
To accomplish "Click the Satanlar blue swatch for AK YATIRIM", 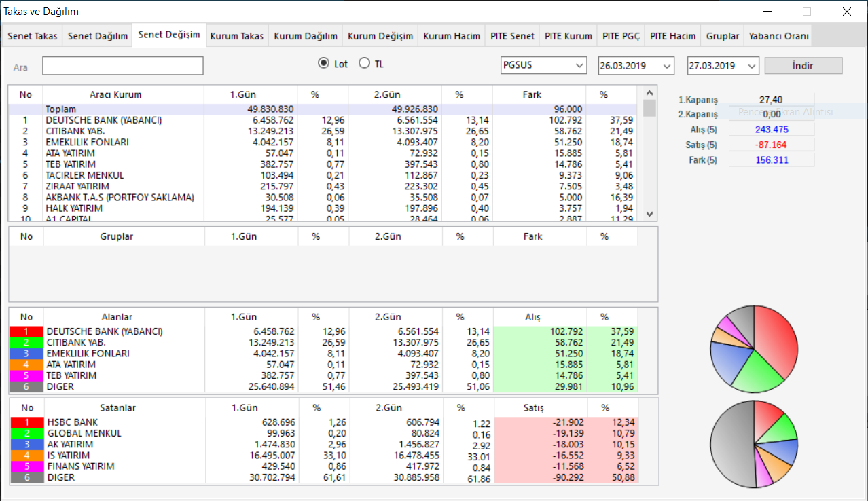I will point(26,444).
